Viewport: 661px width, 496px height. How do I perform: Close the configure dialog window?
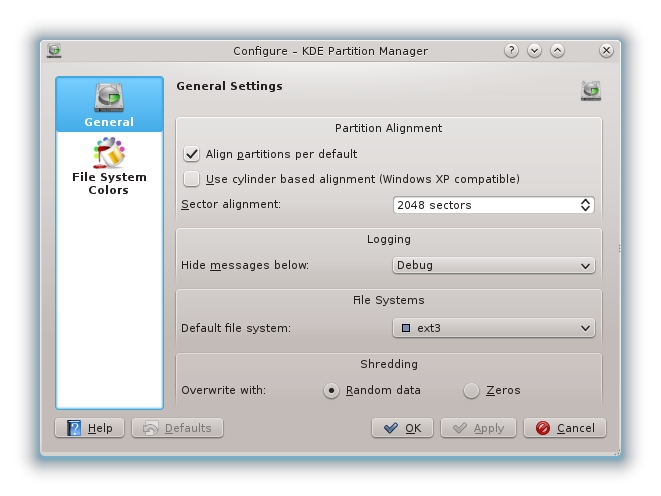click(x=606, y=50)
